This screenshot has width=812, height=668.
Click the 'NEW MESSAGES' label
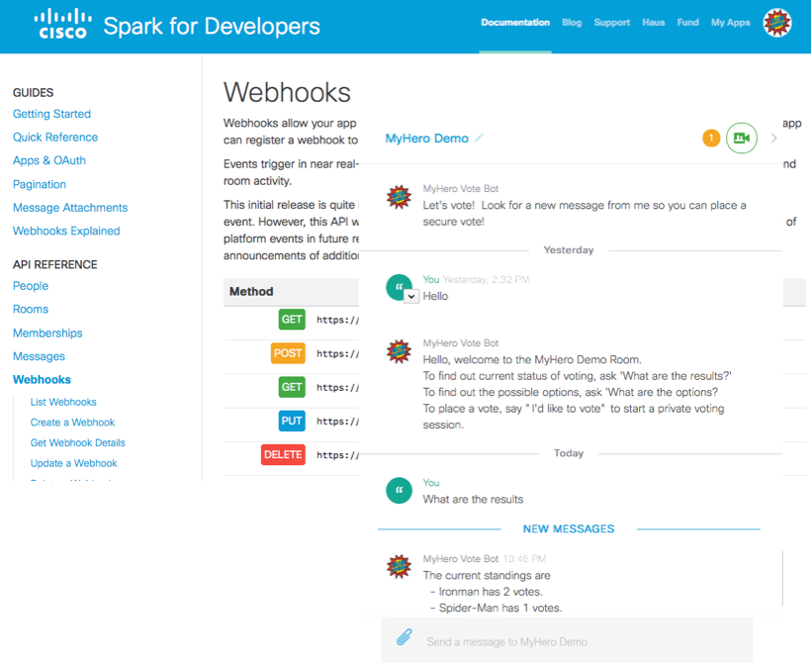pyautogui.click(x=569, y=529)
